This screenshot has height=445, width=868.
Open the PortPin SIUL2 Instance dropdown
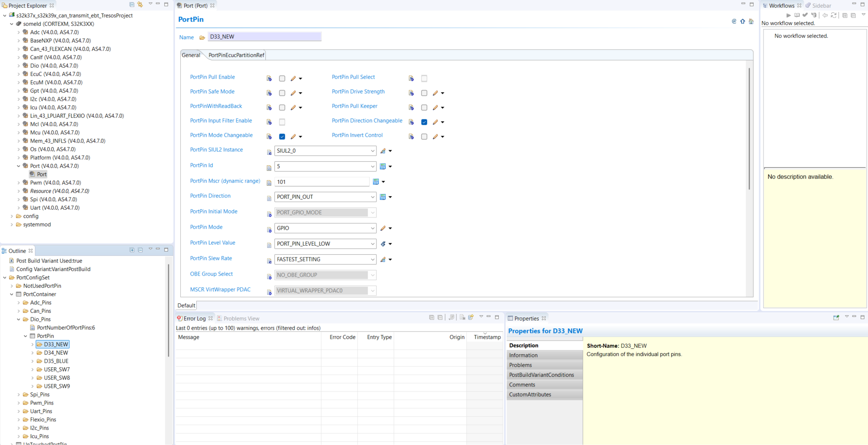[372, 151]
